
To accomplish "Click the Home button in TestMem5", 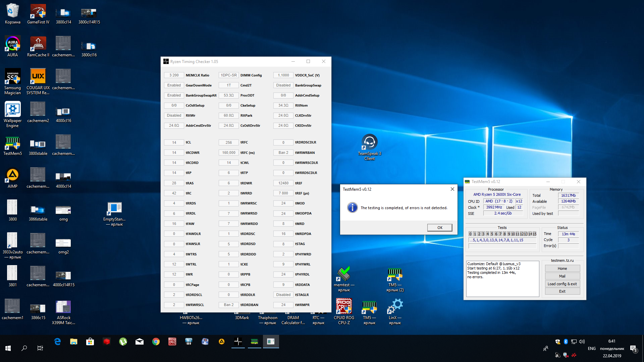I will (562, 268).
